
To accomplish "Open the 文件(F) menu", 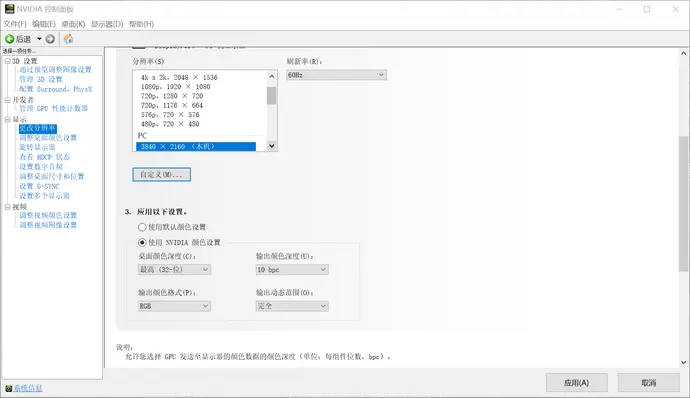I will click(x=15, y=24).
